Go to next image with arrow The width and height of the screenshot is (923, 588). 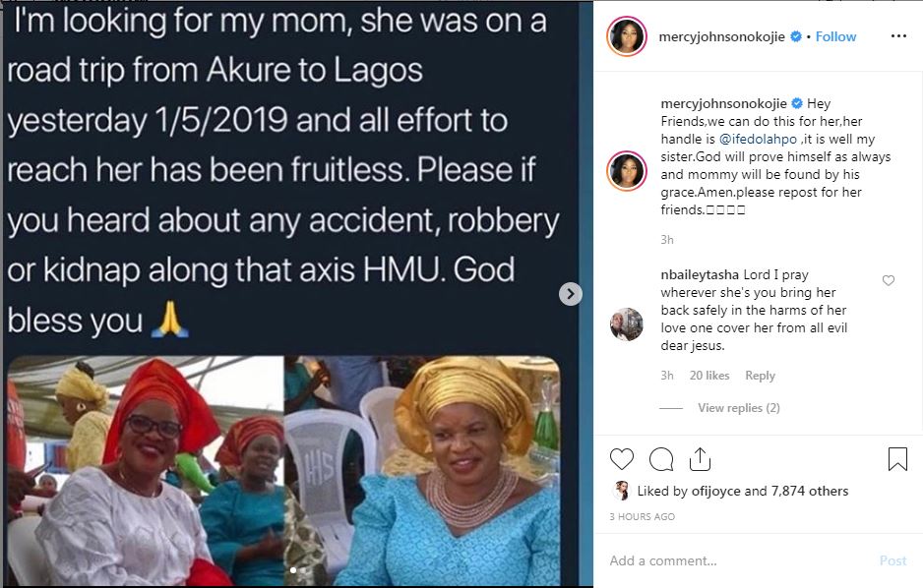[570, 293]
